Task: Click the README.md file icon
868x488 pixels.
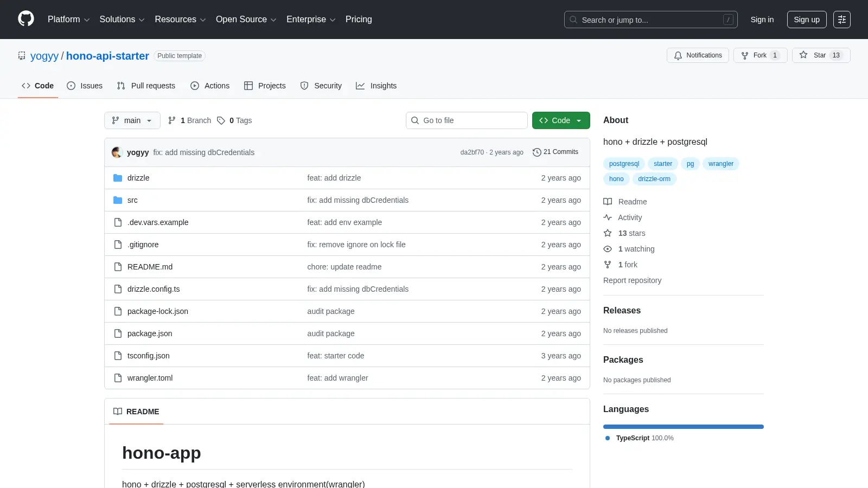Action: point(118,267)
